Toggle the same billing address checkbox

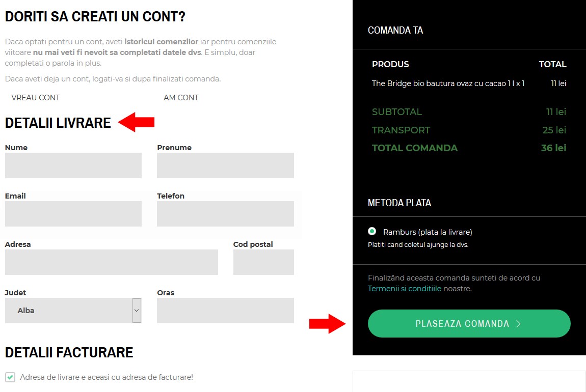(x=10, y=377)
